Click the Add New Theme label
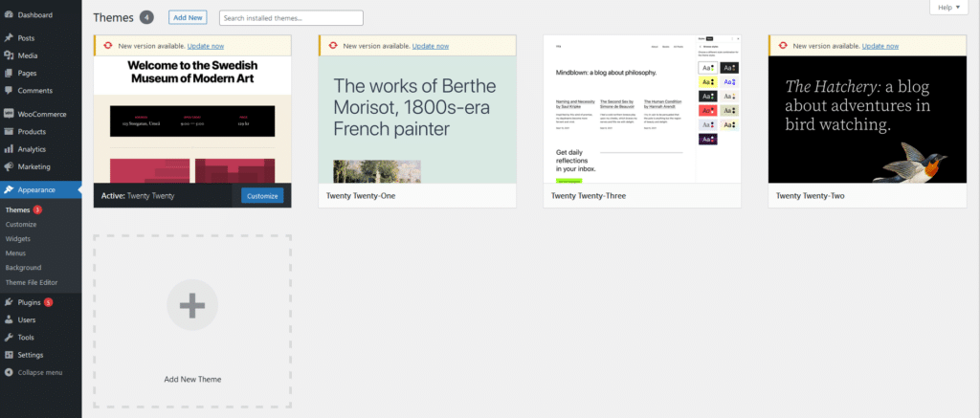The height and width of the screenshot is (418, 980). (192, 380)
